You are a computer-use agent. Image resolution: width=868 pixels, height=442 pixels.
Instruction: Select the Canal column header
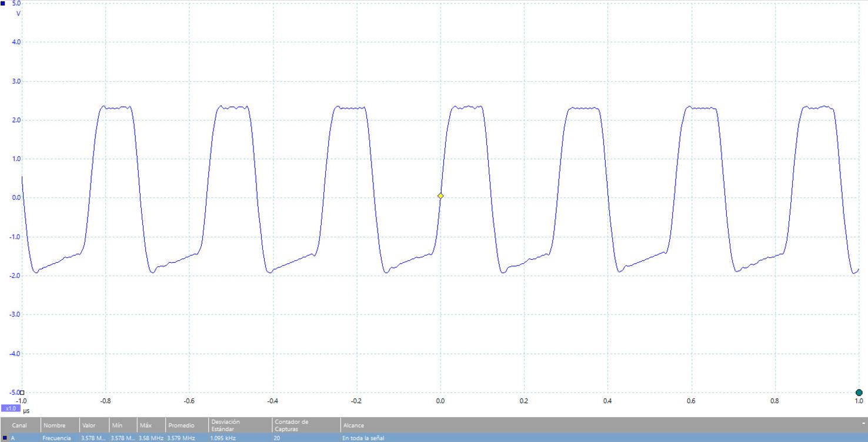20,425
